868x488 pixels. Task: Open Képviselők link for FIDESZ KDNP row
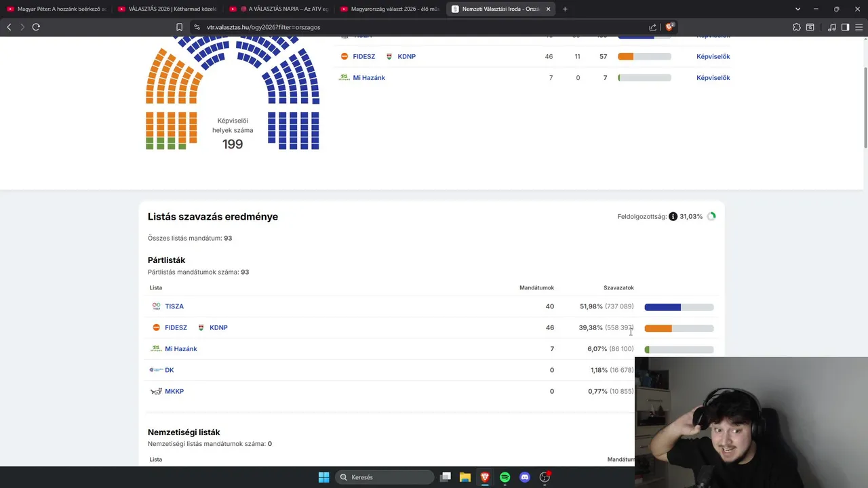click(713, 56)
